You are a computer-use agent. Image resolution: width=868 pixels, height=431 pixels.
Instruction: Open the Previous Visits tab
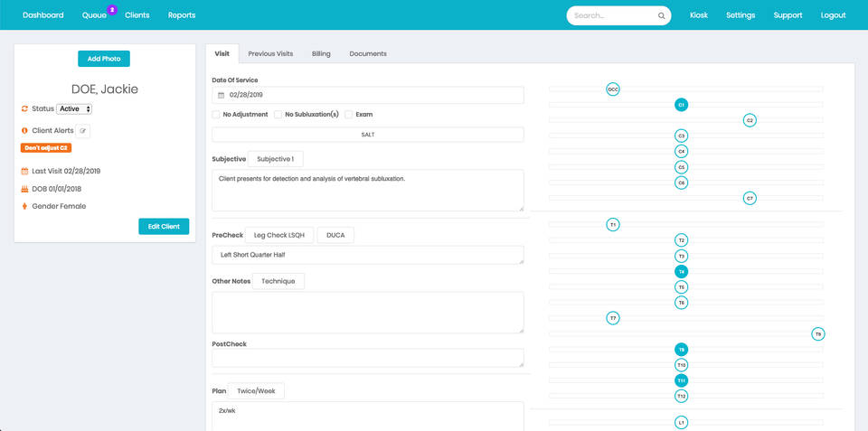[270, 53]
